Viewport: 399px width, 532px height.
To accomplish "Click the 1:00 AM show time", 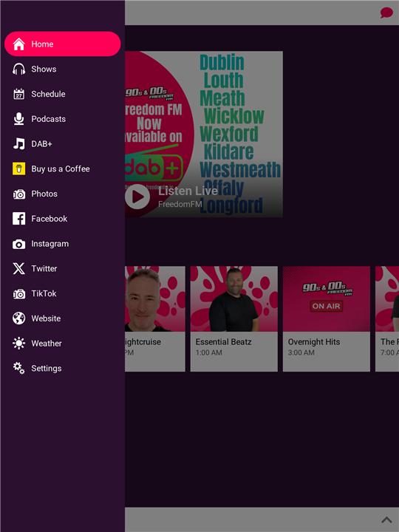I will pyautogui.click(x=208, y=352).
